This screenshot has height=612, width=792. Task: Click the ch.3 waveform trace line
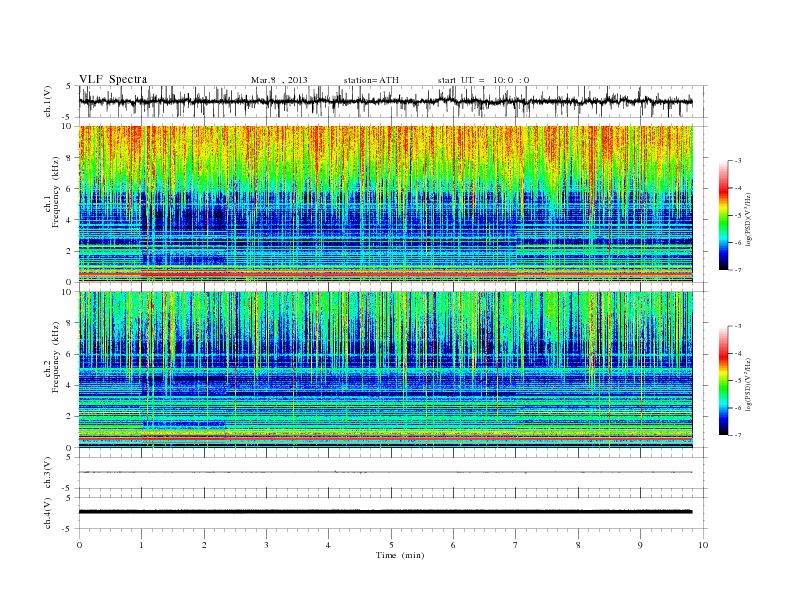[x=385, y=472]
